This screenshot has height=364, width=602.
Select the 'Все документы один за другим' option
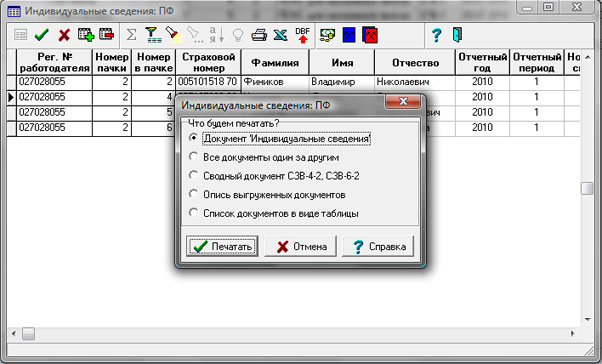coord(265,157)
